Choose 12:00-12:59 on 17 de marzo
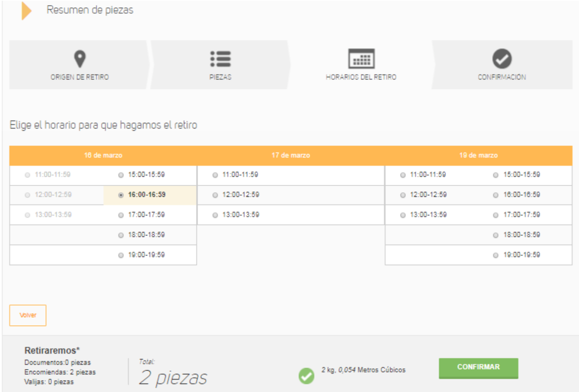This screenshot has height=392, width=579. [215, 195]
